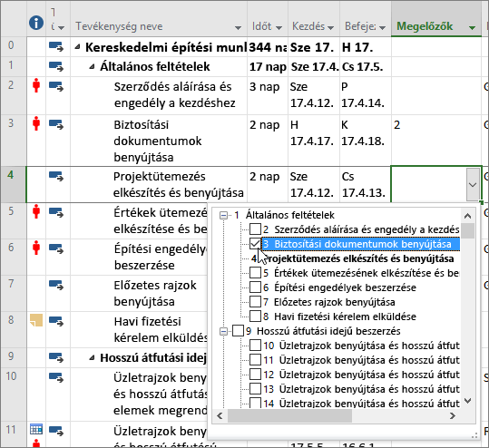Check summary task 9 Hosszú átfutási idejű beszerzés
This screenshot has width=489, height=448.
pos(238,331)
